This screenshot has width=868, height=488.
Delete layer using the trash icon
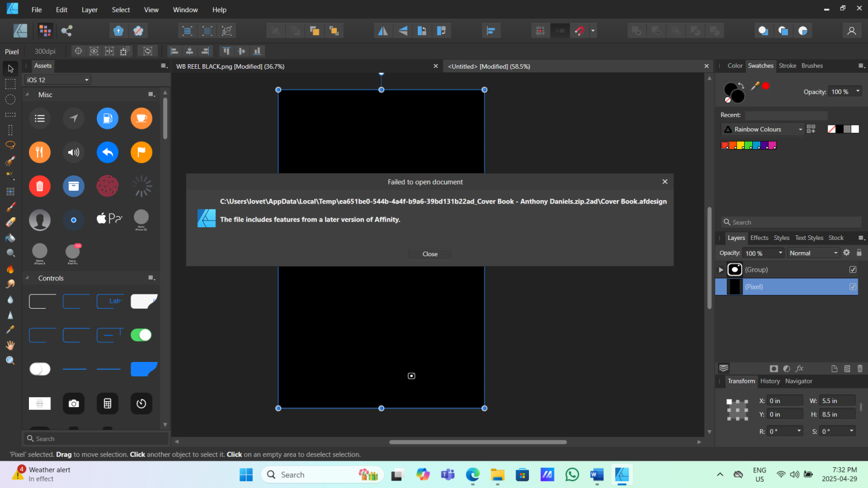(x=860, y=368)
